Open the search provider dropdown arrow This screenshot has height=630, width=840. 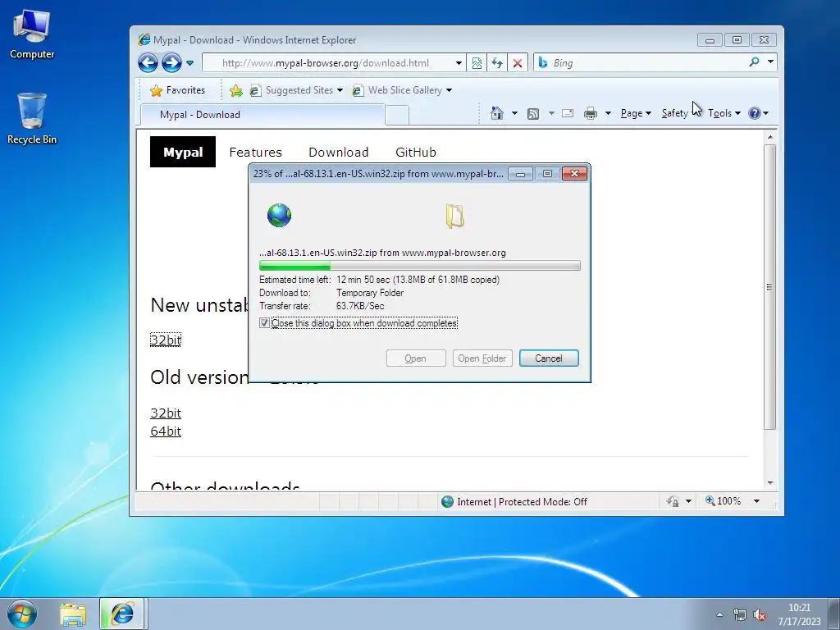(x=770, y=62)
